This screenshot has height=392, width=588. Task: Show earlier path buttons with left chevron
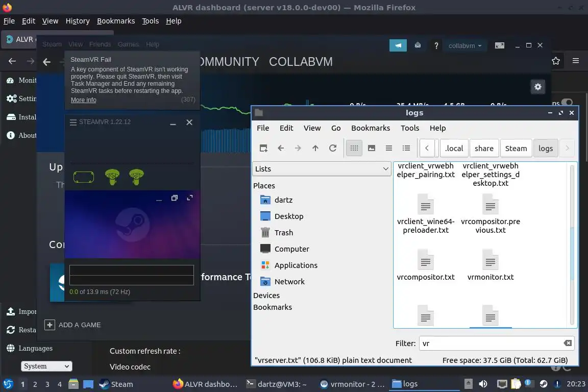(x=427, y=148)
